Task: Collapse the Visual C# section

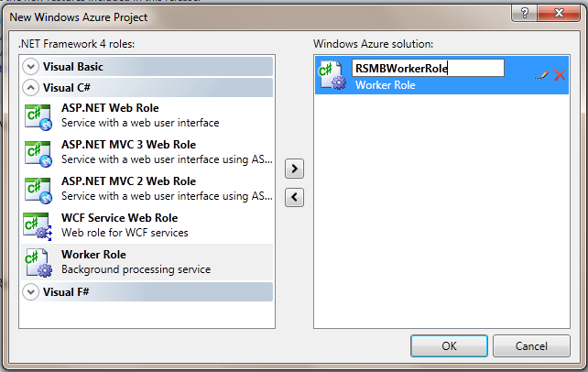Action: point(31,88)
